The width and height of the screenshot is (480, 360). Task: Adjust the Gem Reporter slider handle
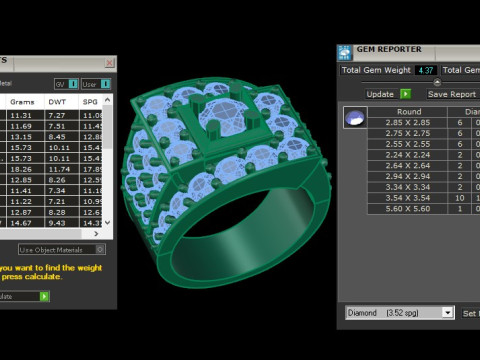(x=437, y=82)
